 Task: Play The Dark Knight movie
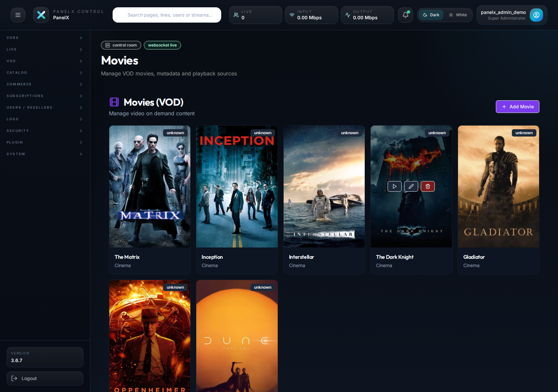394,186
